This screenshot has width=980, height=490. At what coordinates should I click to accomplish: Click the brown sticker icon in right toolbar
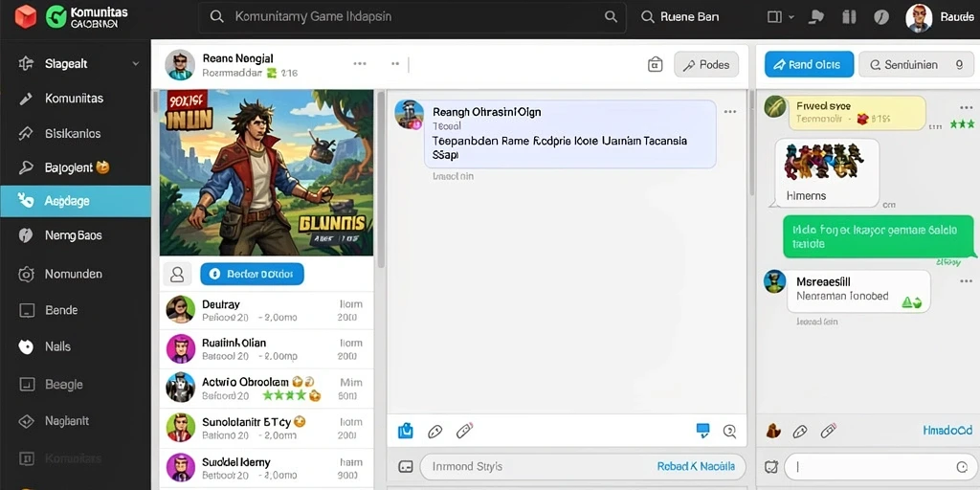pyautogui.click(x=773, y=430)
